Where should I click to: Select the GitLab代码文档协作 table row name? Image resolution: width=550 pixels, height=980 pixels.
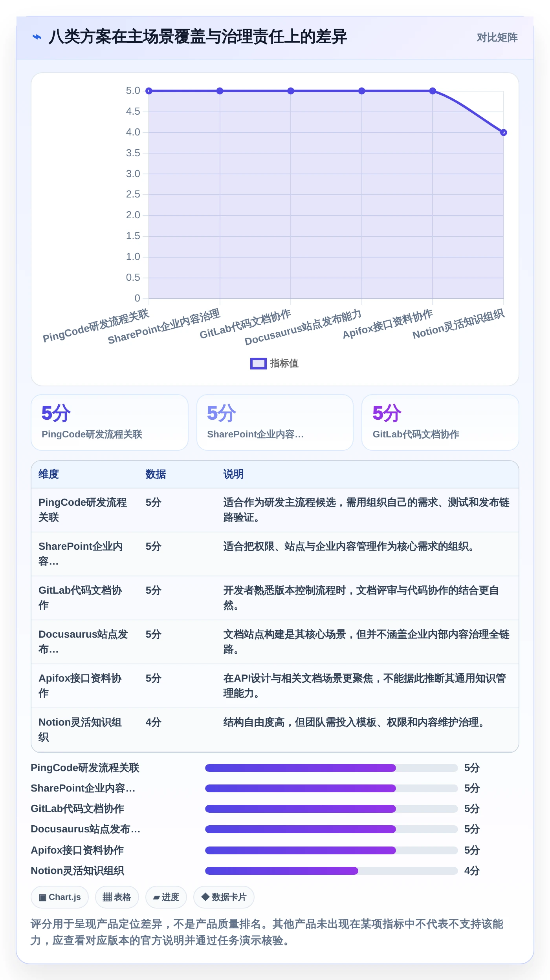tap(81, 598)
